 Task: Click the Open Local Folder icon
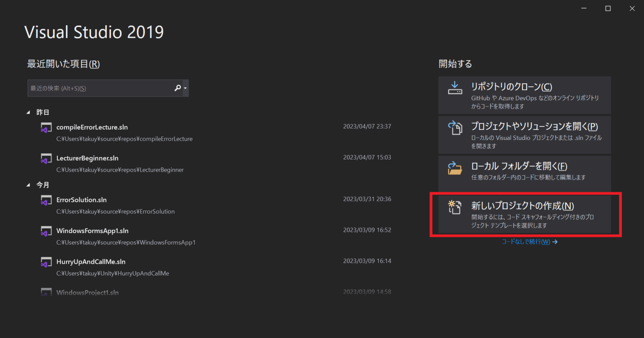coord(455,168)
